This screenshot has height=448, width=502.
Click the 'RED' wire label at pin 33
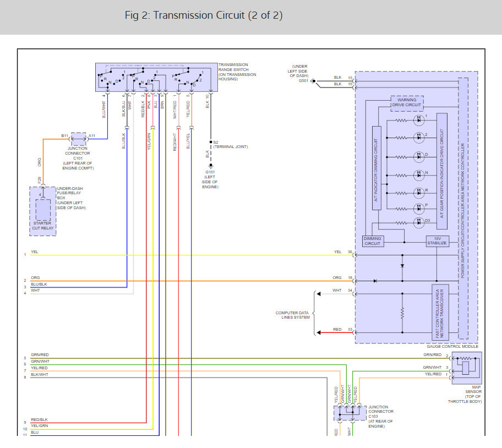click(337, 329)
